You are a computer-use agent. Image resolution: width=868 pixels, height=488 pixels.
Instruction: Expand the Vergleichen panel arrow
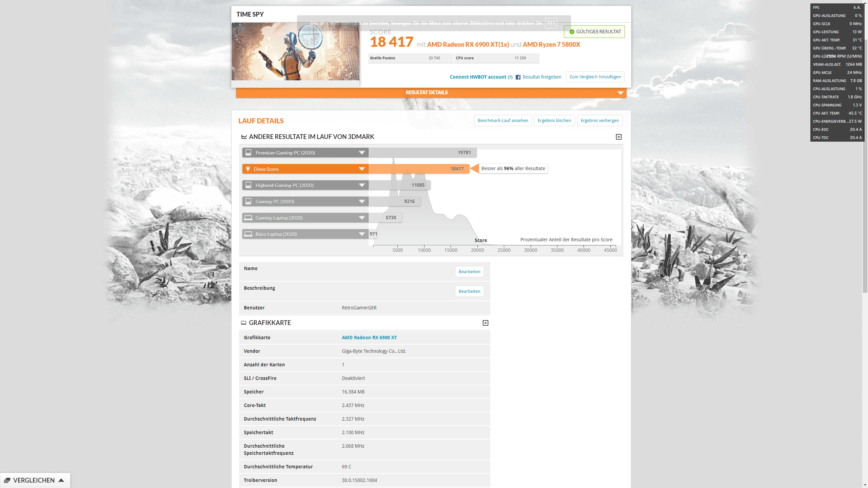point(61,480)
